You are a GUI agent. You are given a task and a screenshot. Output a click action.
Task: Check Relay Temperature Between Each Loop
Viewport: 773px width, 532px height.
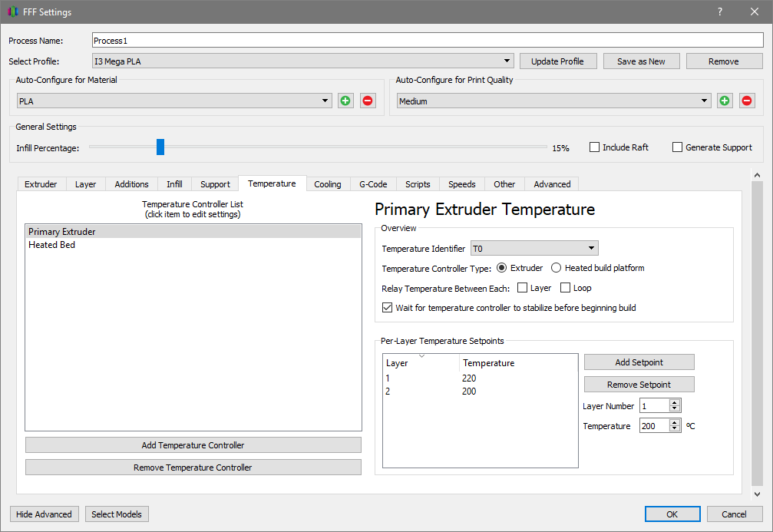[565, 288]
